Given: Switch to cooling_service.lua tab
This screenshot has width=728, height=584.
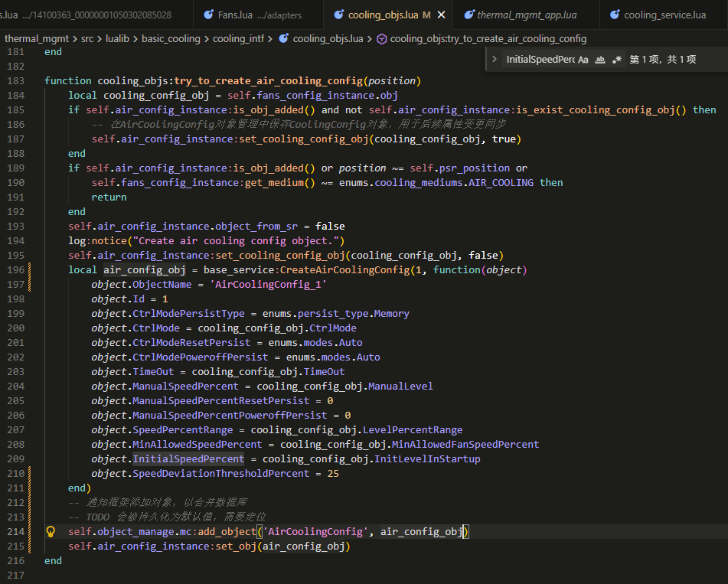Looking at the screenshot, I should (x=664, y=15).
